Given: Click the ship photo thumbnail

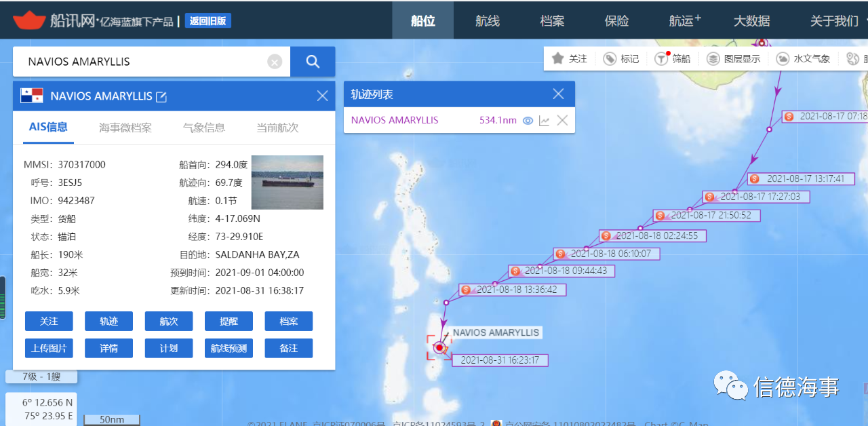Looking at the screenshot, I should click(x=288, y=182).
